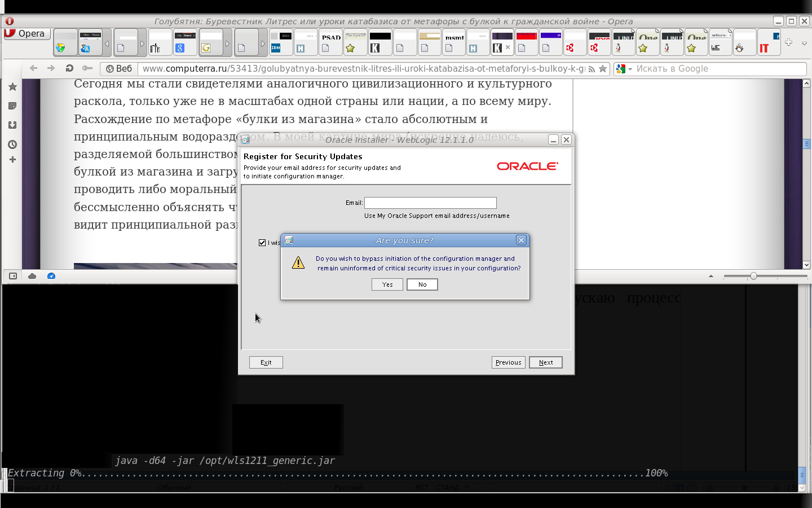Click Previous in the Oracle Installer
The width and height of the screenshot is (812, 508).
coord(509,362)
